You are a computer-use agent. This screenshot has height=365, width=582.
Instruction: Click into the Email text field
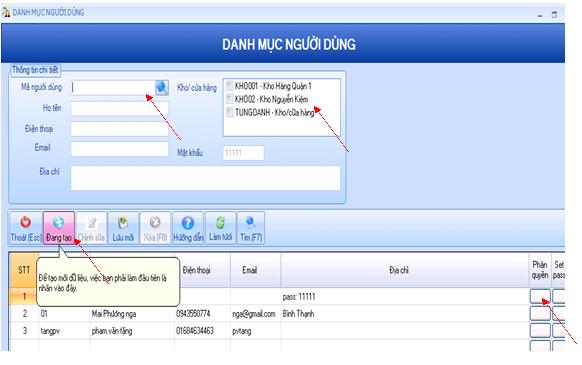pyautogui.click(x=120, y=149)
